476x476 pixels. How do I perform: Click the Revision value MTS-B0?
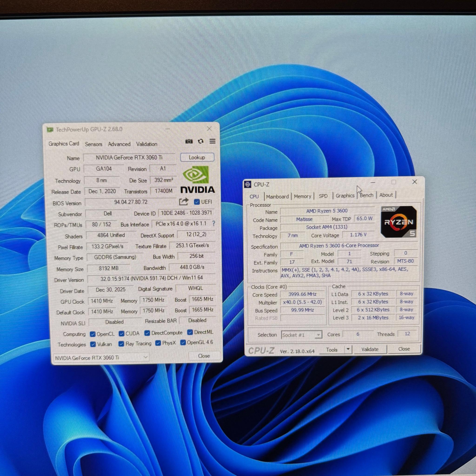pyautogui.click(x=406, y=261)
